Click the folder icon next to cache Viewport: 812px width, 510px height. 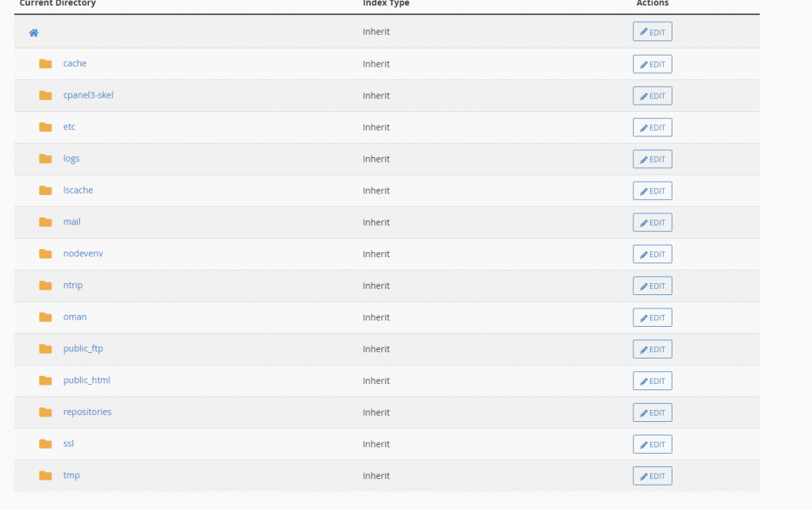pyautogui.click(x=45, y=63)
